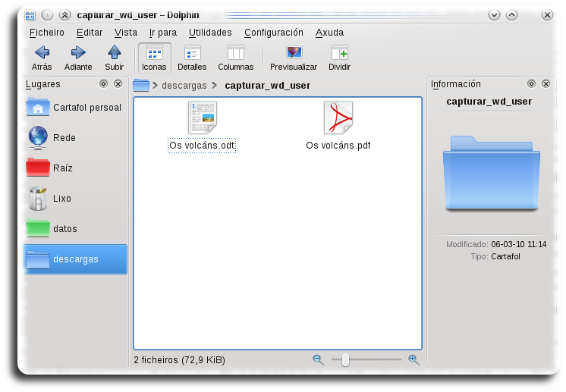Screen dimensions: 566x392
Task: Open the folder icon dropdown in location bar
Action: click(141, 86)
